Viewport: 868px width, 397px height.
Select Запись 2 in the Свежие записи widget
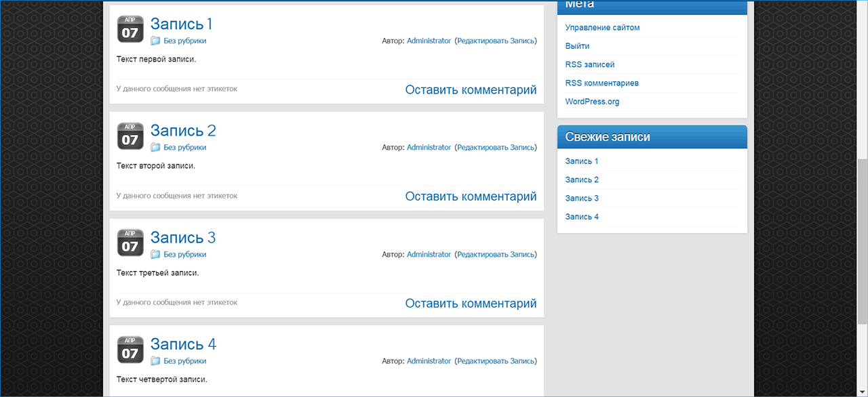(x=582, y=180)
